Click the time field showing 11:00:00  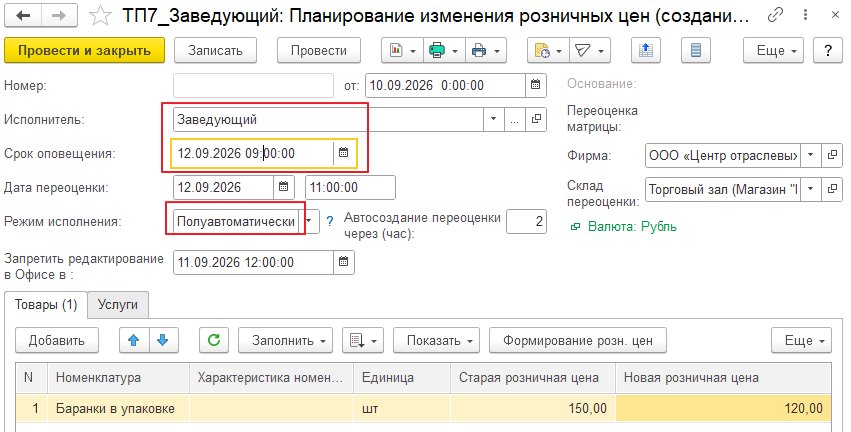click(350, 187)
